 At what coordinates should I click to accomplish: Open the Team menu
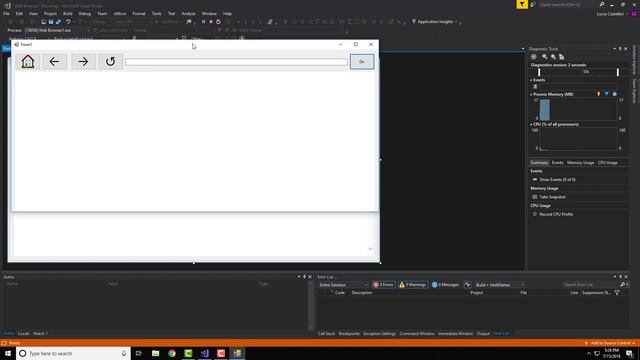pos(102,13)
